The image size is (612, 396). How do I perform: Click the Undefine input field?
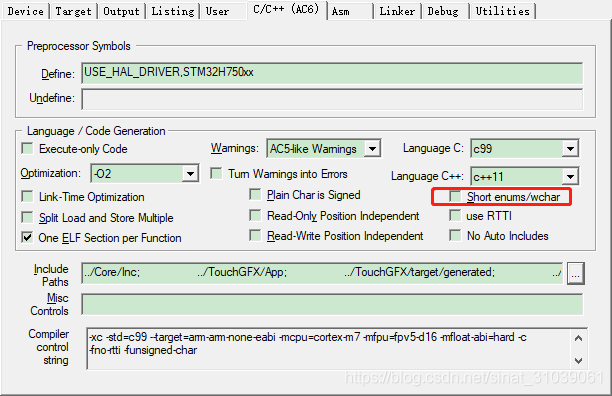pyautogui.click(x=332, y=99)
